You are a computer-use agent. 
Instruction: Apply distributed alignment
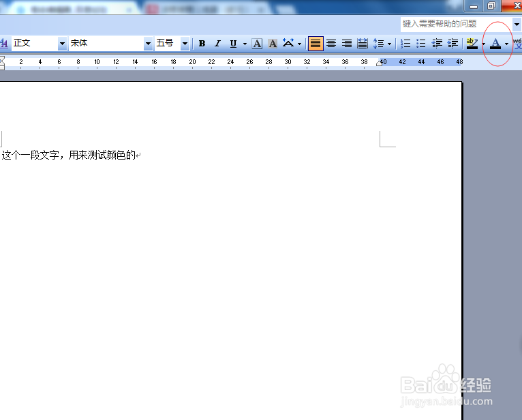363,44
